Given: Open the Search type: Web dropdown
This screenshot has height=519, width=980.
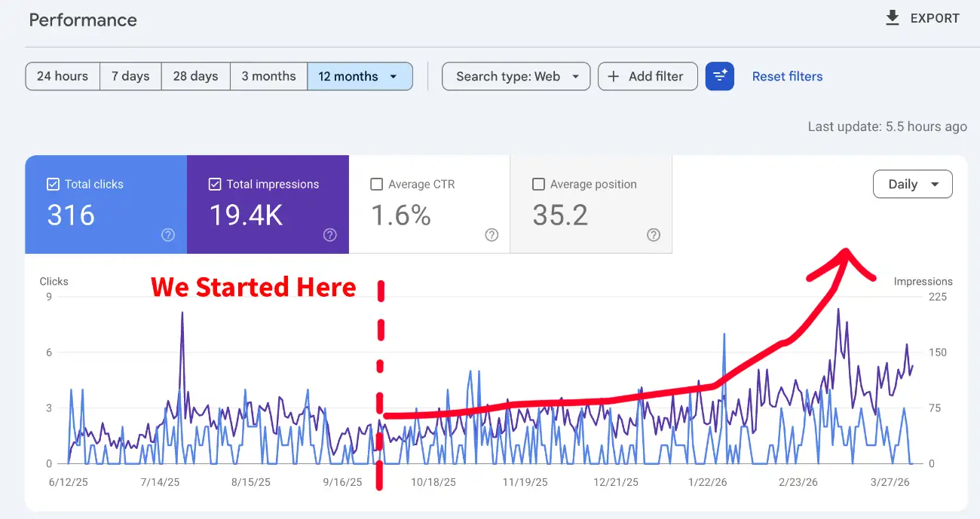Looking at the screenshot, I should click(516, 76).
